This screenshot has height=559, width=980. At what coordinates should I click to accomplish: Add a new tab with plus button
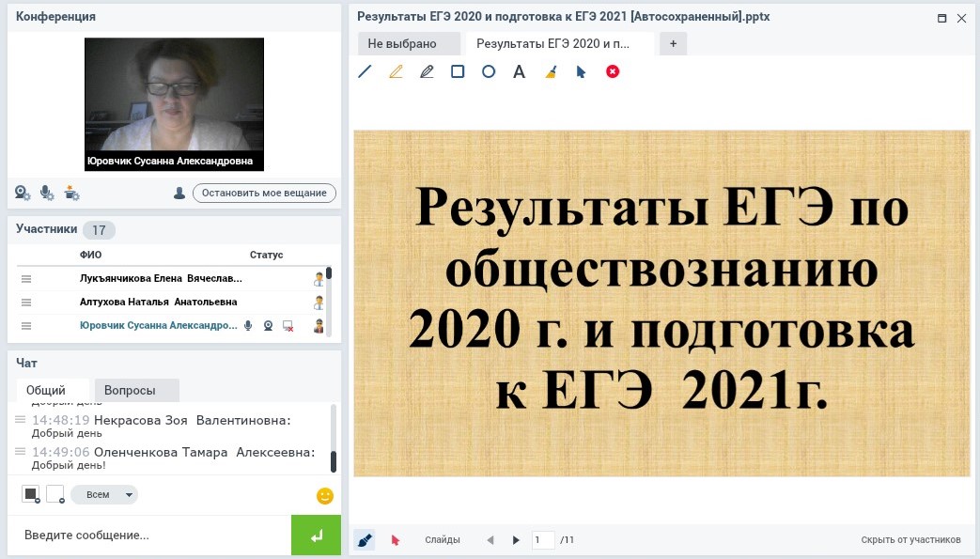(673, 44)
